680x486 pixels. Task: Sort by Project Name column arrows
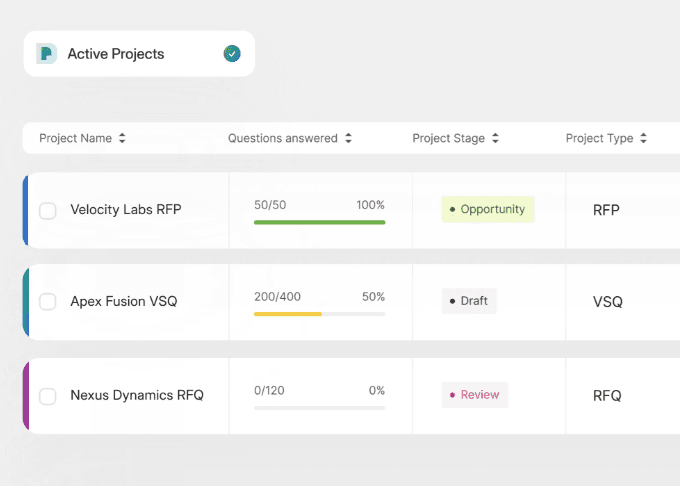122,139
